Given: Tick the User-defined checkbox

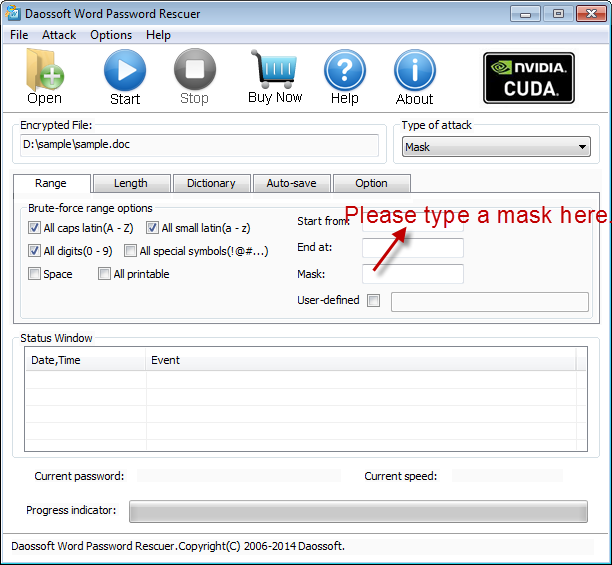Looking at the screenshot, I should [x=374, y=300].
